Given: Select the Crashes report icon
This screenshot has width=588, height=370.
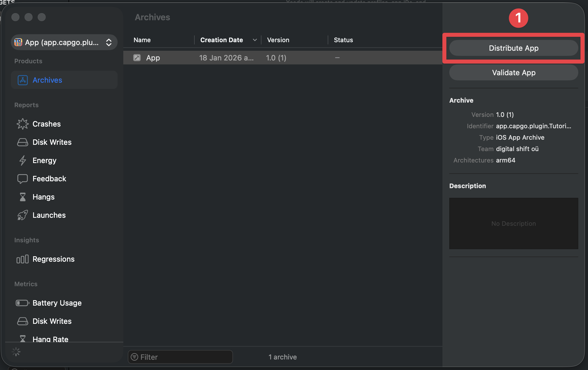Looking at the screenshot, I should pyautogui.click(x=23, y=124).
